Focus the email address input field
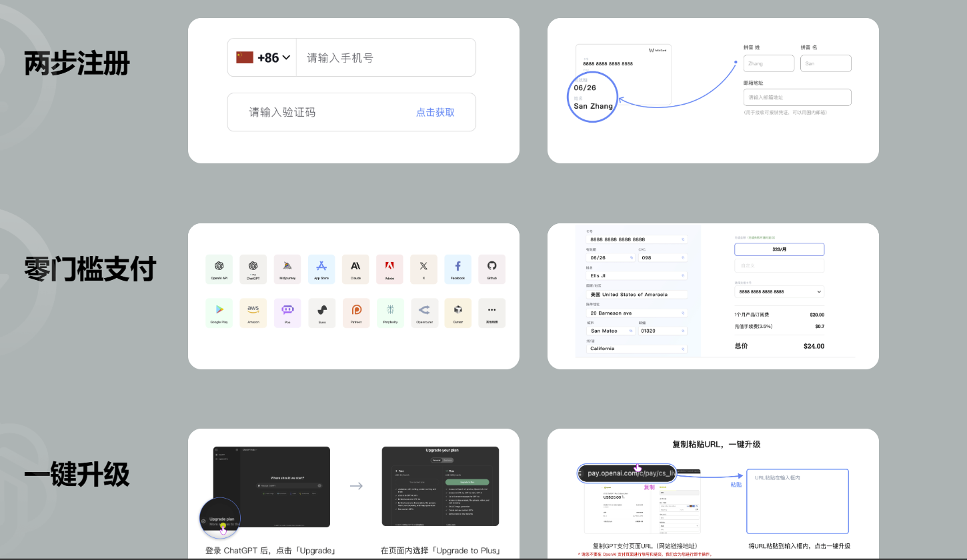Viewport: 967px width, 560px height. point(798,97)
